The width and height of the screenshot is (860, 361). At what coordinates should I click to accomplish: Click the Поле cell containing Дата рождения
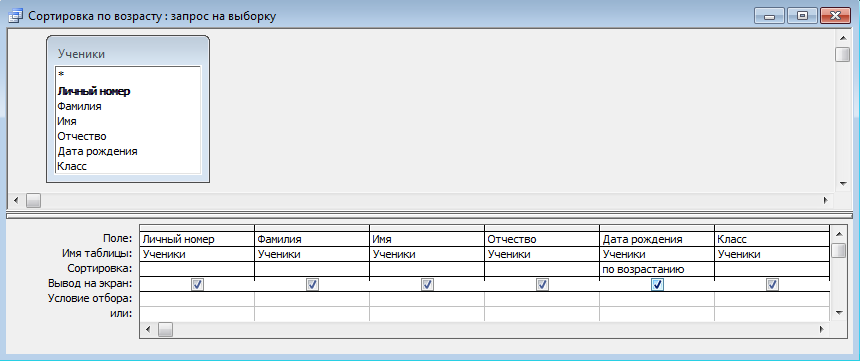[657, 239]
